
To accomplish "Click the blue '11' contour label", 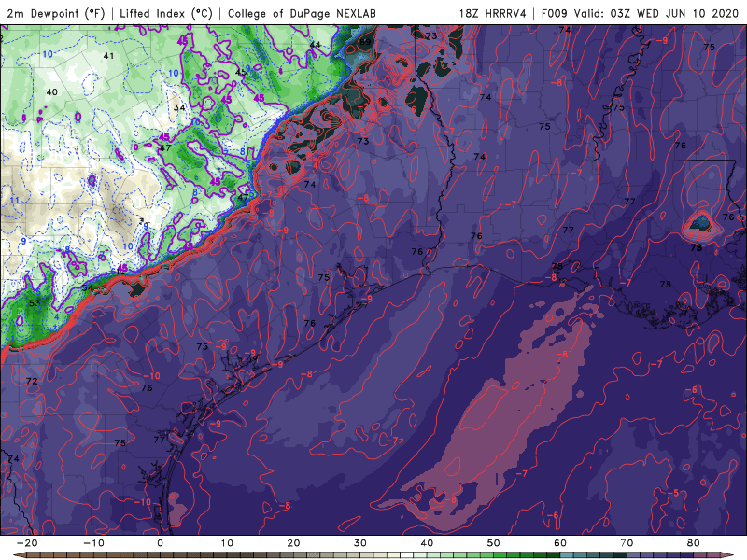I will pos(14,200).
